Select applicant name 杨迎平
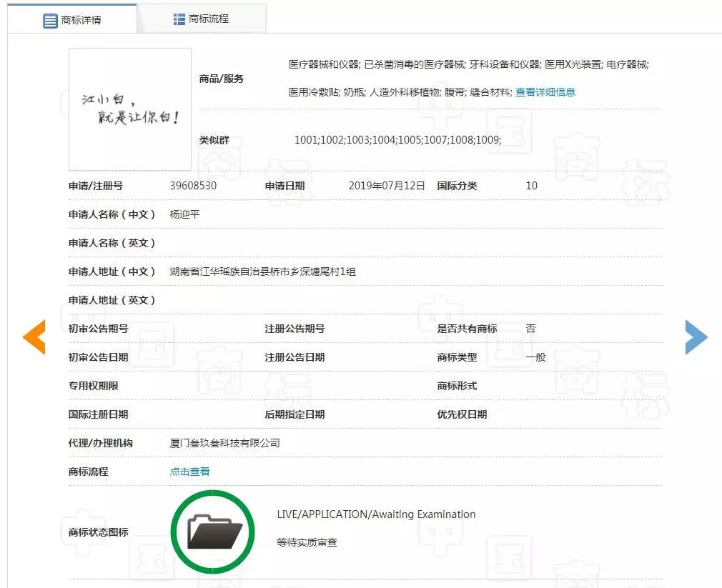 [184, 214]
